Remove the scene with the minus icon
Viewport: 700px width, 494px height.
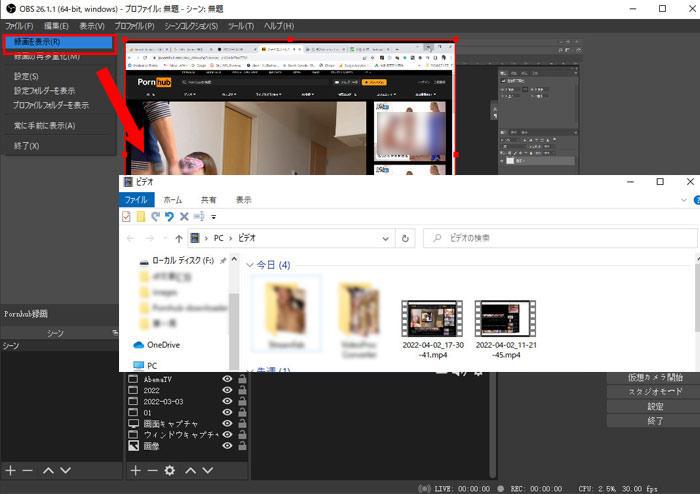click(28, 470)
